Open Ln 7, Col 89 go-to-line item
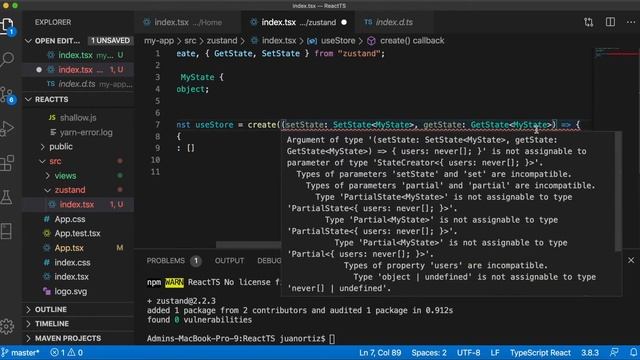Screen dimensions: 640x360 (x=380, y=353)
